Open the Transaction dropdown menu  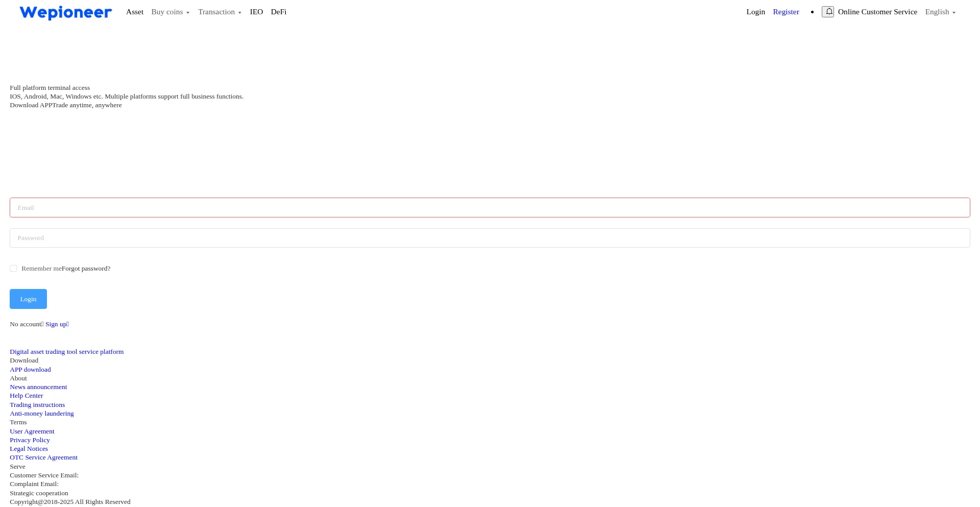point(219,12)
